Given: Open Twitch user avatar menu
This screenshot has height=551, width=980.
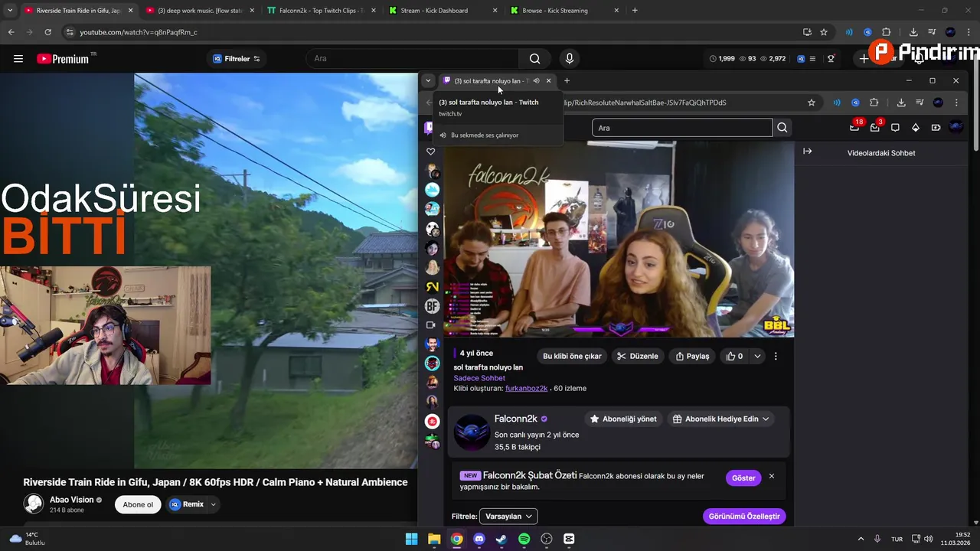Looking at the screenshot, I should [x=955, y=127].
